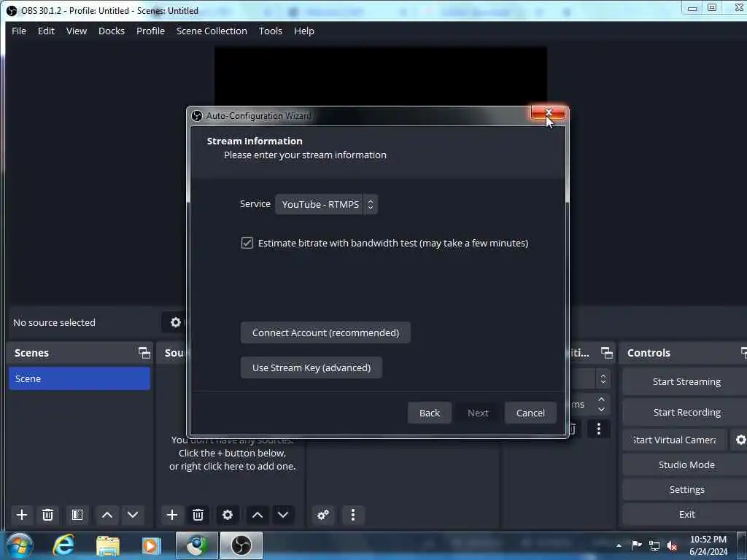Cancel the Auto-Configuration Wizard
The height and width of the screenshot is (560, 747).
pos(530,413)
